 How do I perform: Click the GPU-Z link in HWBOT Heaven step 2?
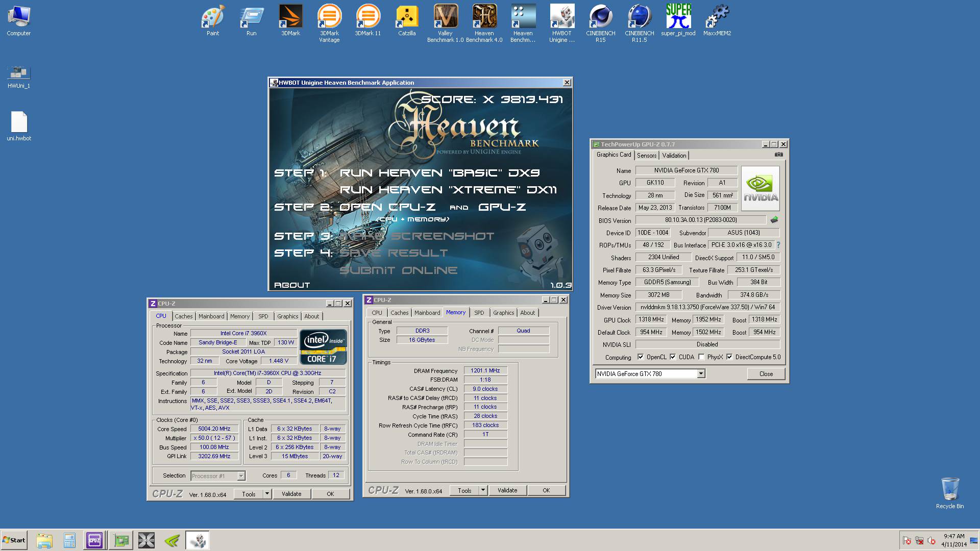coord(502,207)
